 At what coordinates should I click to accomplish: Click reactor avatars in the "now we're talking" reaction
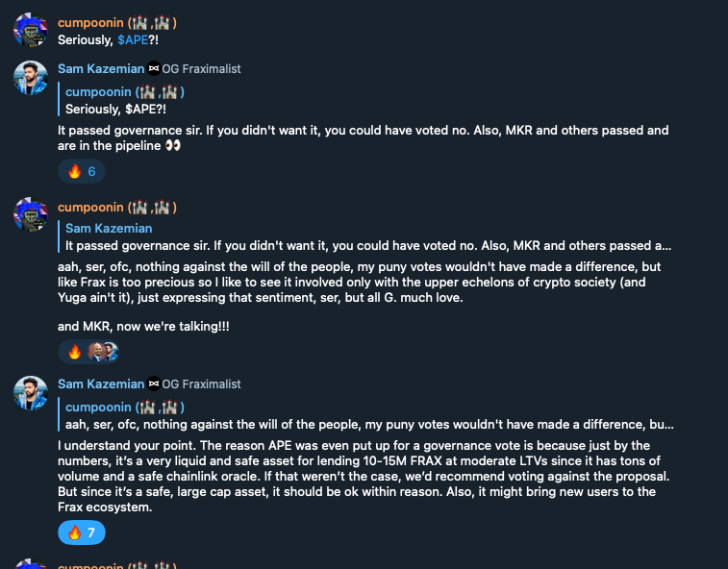(x=103, y=352)
